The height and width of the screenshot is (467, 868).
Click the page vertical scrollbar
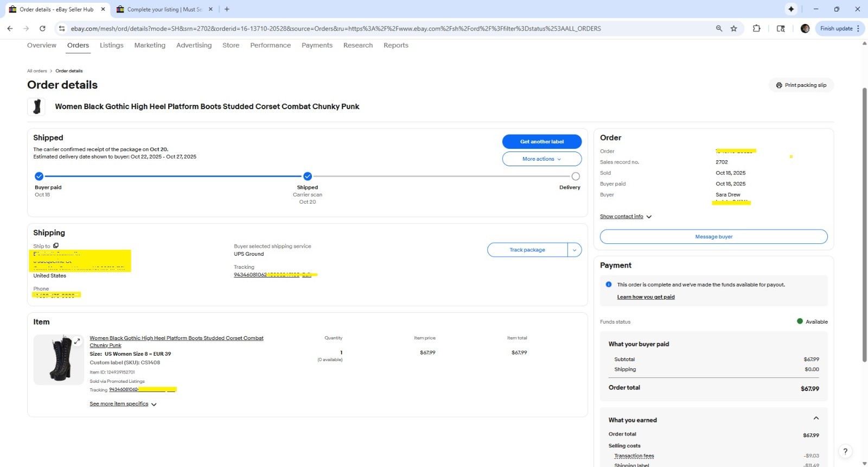[x=864, y=224]
